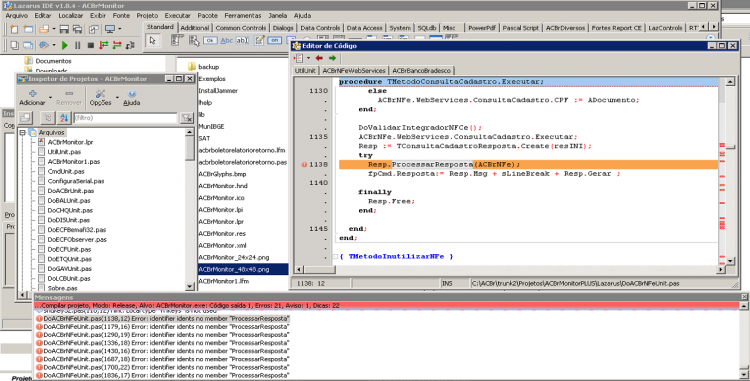Click Ajuda help icon in Project Inspector

coord(132,94)
